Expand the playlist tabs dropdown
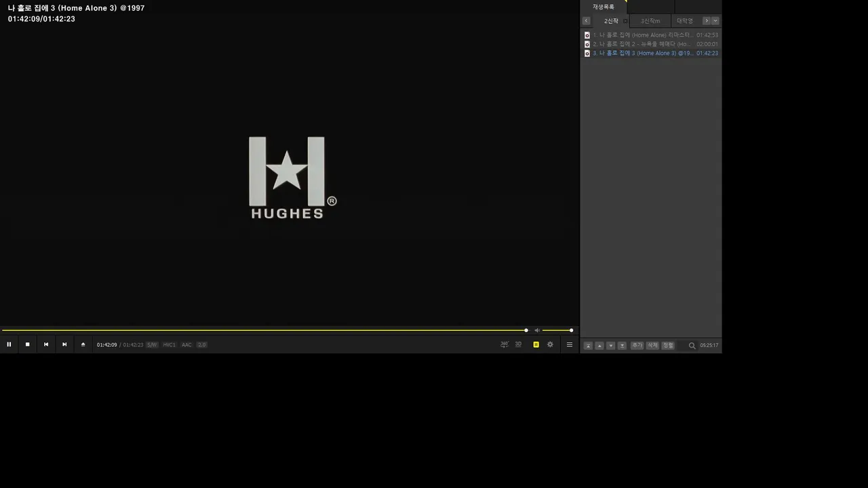Screen dimensions: 868x488 [x=715, y=21]
